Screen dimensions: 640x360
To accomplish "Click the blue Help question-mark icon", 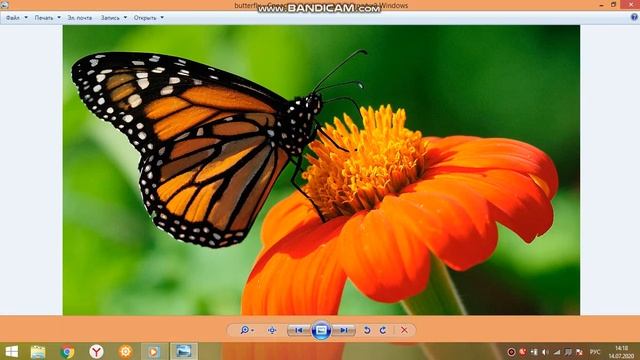I will [x=634, y=17].
